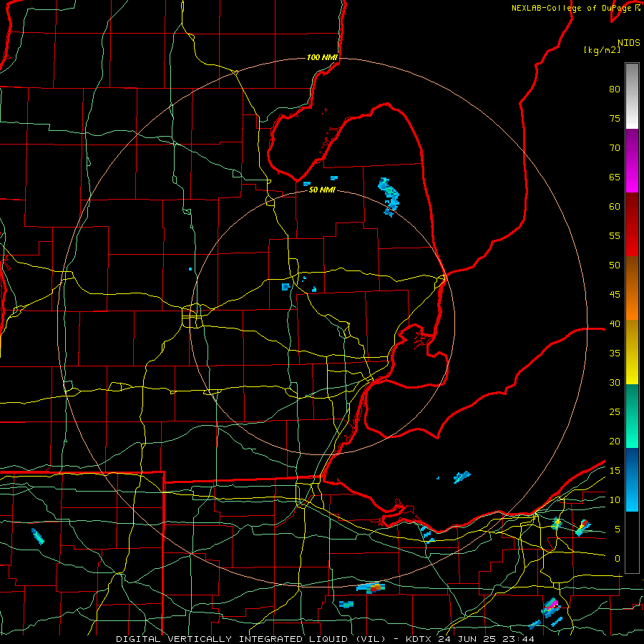
Task: Click the 15 value on the color scale
Action: click(x=615, y=471)
